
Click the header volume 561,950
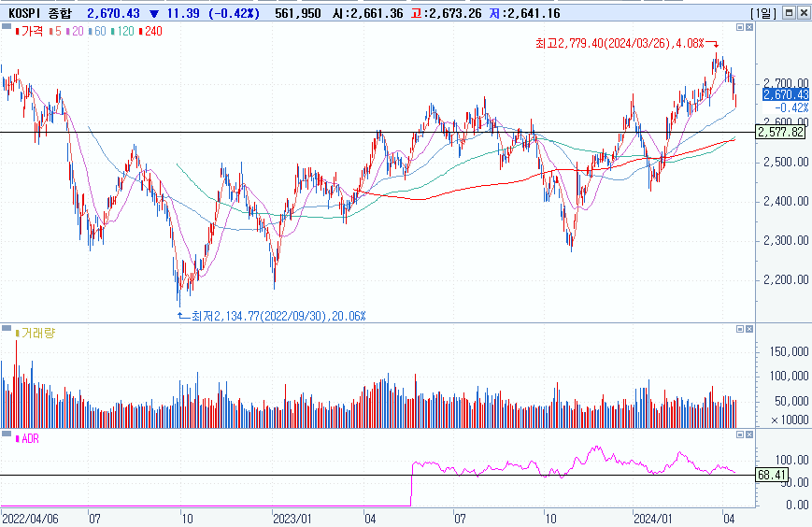pos(298,13)
